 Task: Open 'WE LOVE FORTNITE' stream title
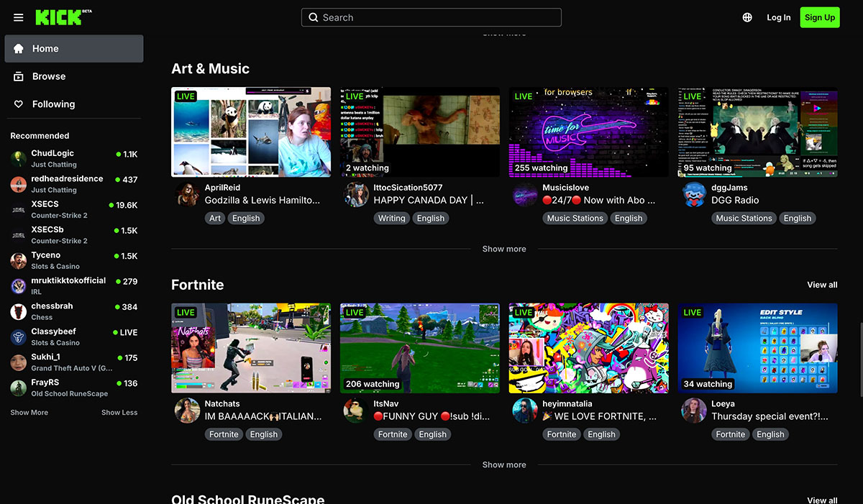[x=599, y=416]
